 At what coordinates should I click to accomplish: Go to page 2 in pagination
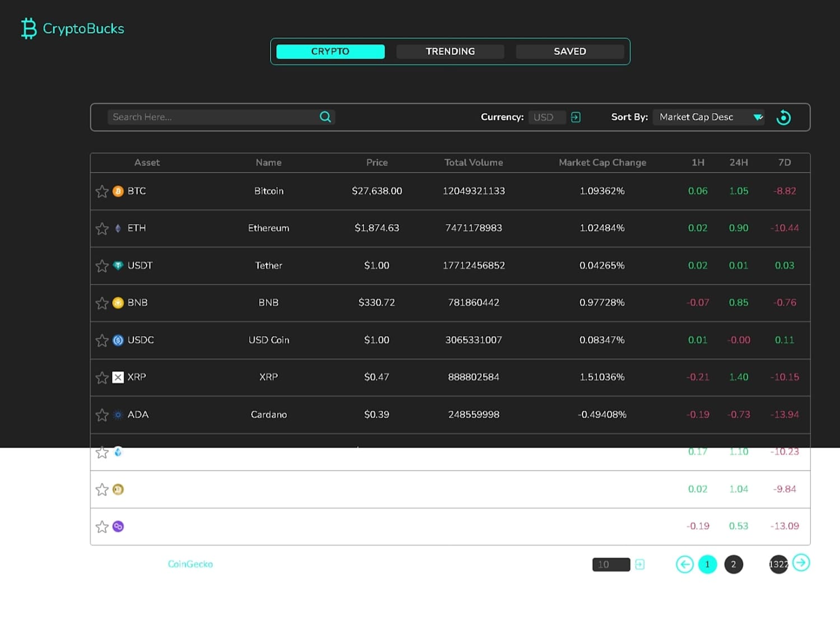pyautogui.click(x=734, y=564)
